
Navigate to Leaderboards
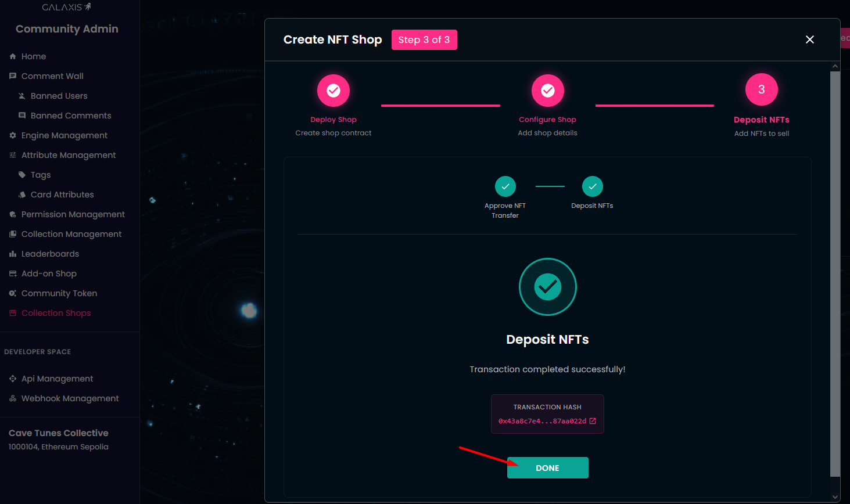tap(50, 254)
